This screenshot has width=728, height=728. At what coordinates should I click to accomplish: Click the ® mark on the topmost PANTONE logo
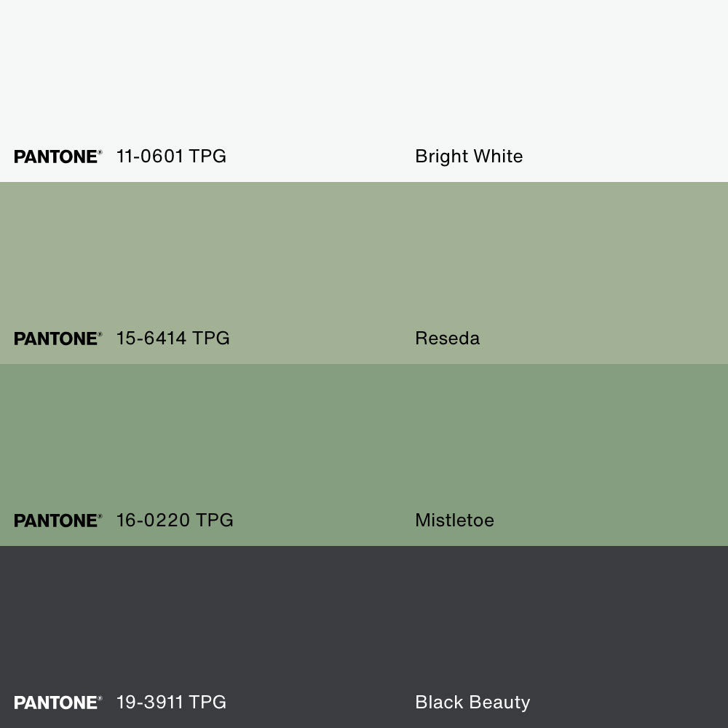tap(100, 152)
